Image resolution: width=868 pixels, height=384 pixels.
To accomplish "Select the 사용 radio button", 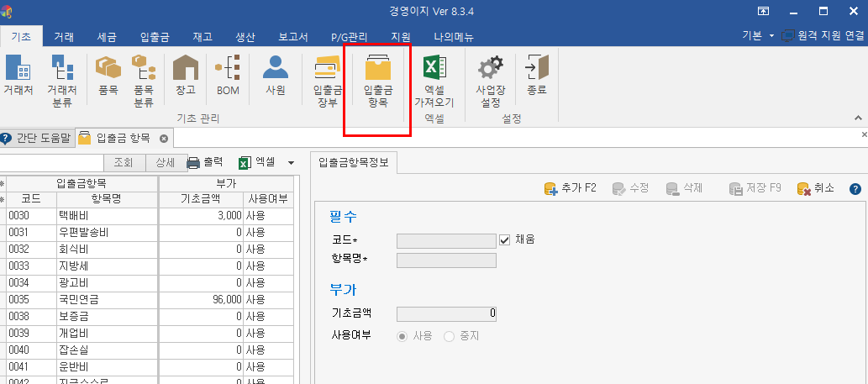I will (x=402, y=336).
